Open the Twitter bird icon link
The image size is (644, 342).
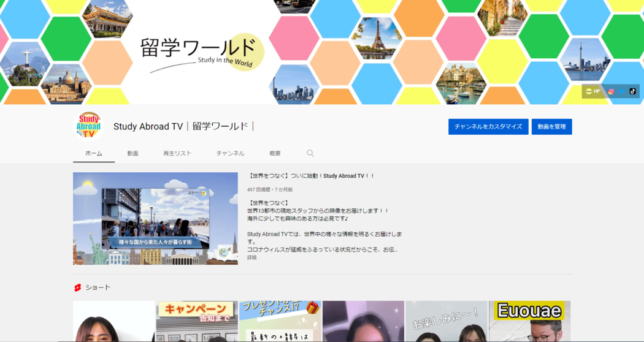(622, 91)
